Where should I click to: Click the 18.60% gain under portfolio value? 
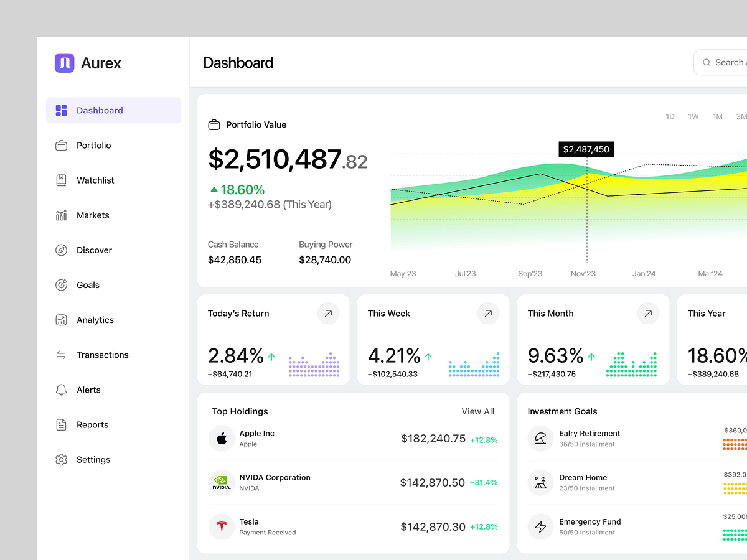(237, 190)
